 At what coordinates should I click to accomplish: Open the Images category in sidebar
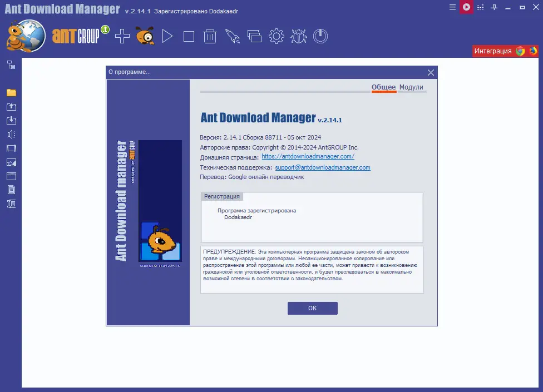point(10,162)
